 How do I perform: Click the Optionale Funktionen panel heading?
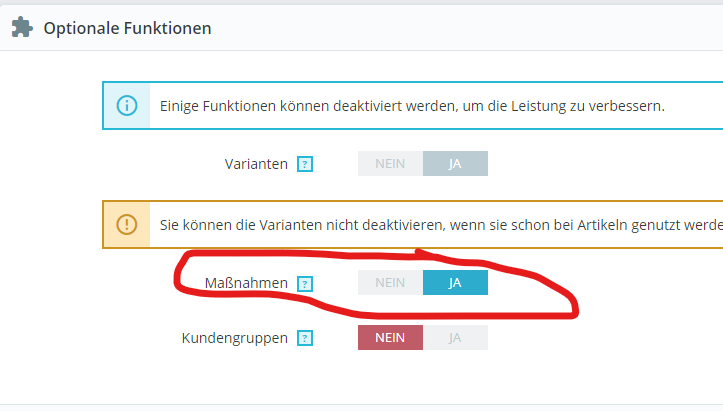tap(127, 28)
